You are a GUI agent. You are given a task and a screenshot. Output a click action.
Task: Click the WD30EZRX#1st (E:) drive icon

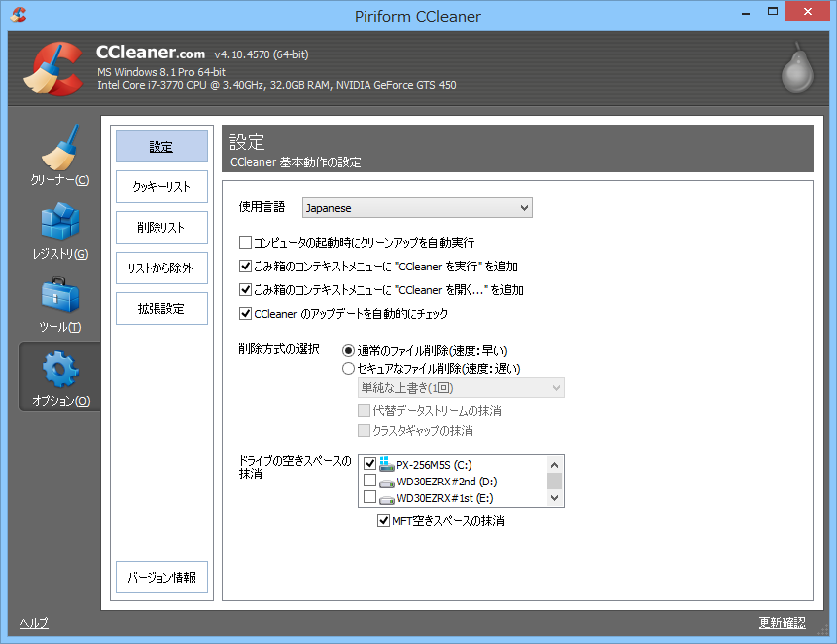(x=386, y=499)
